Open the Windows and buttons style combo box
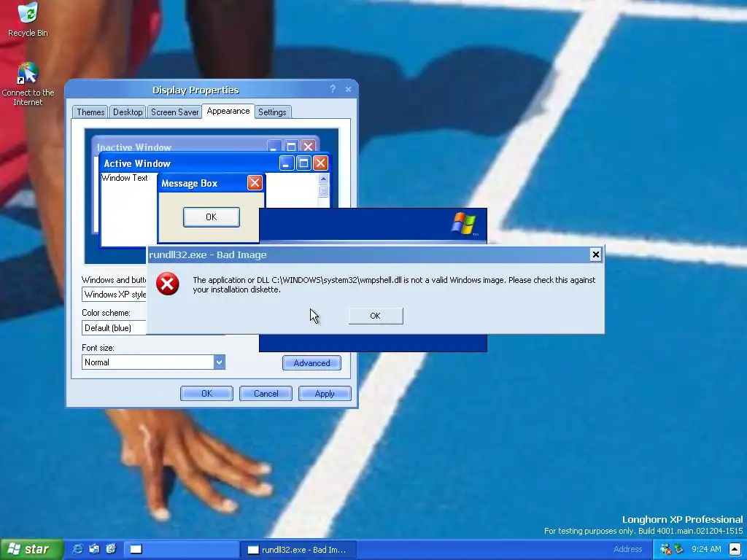The width and height of the screenshot is (747, 560). (x=115, y=295)
